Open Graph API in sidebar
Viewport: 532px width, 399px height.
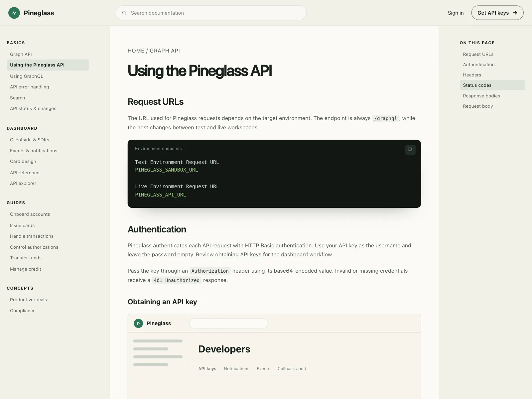(21, 54)
